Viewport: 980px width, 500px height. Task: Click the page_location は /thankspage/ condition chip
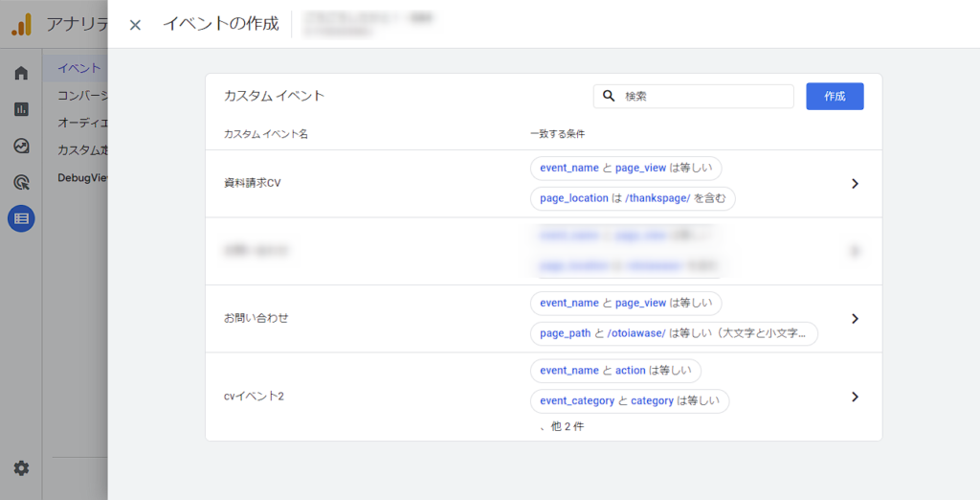coord(632,198)
